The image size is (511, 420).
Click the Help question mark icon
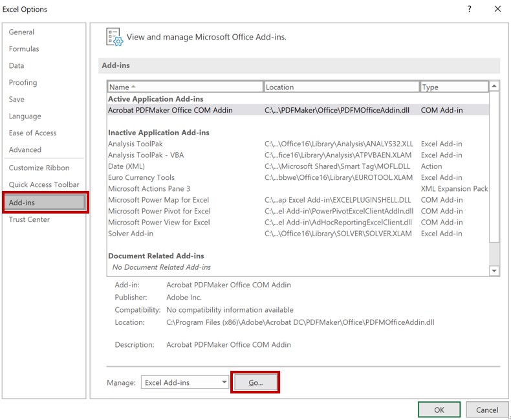click(x=469, y=9)
